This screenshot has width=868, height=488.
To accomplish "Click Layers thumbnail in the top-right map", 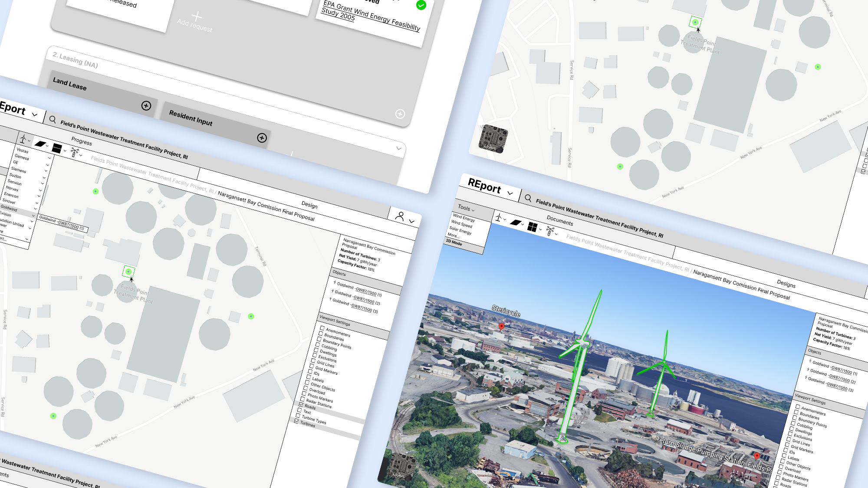I will click(493, 139).
